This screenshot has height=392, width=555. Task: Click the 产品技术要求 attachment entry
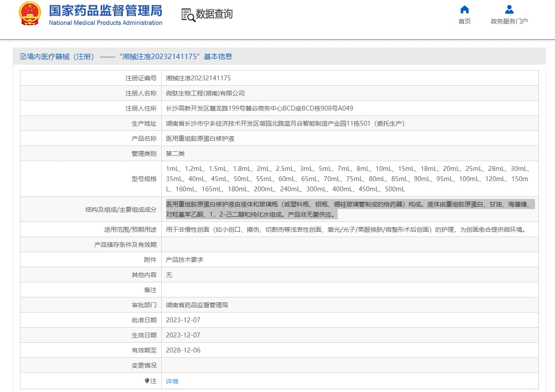(184, 260)
